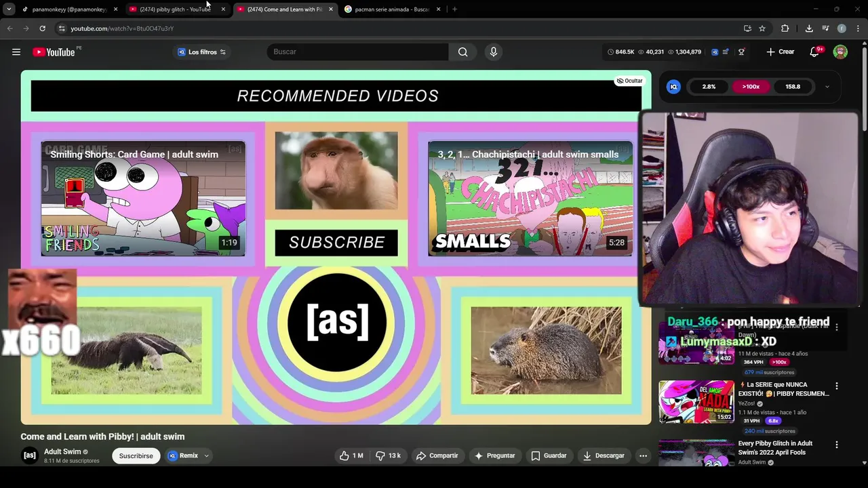Click the >100x score pill in vidIQ panel

751,87
